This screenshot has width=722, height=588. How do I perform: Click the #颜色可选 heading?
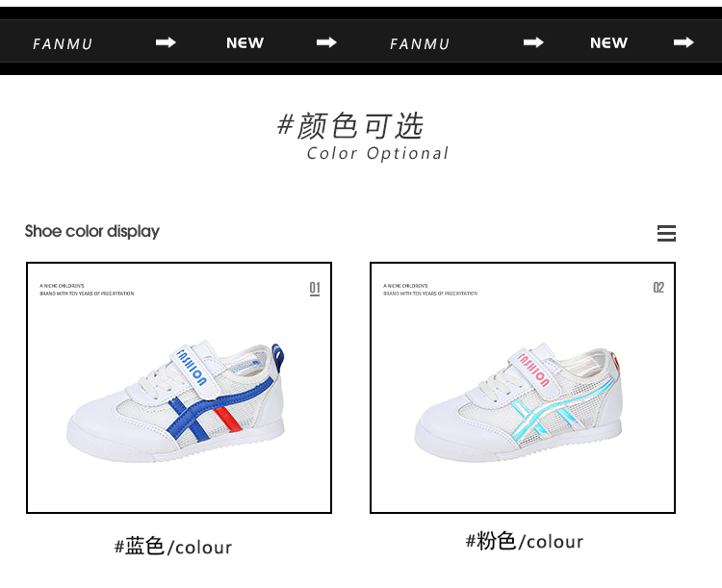pos(350,126)
